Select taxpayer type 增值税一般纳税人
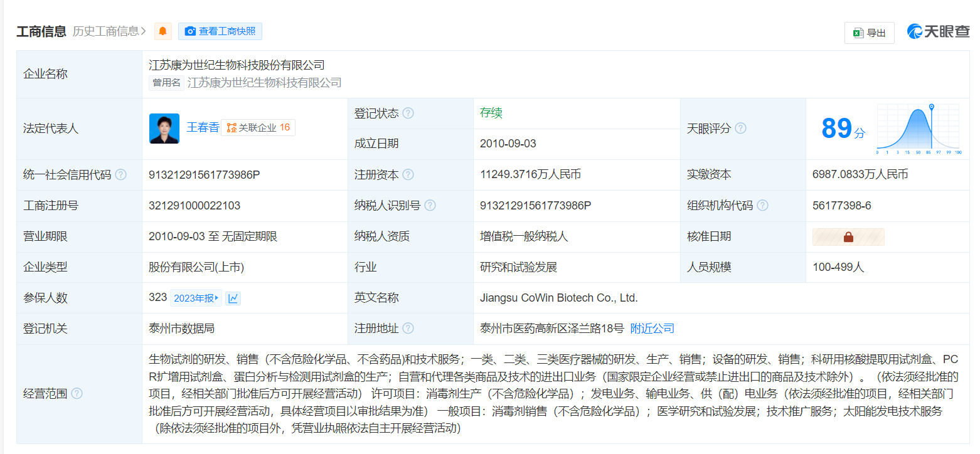This screenshot has width=980, height=454. point(524,236)
